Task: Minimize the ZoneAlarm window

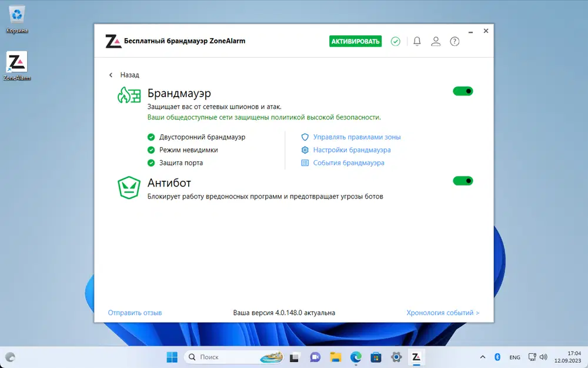Action: (x=470, y=32)
